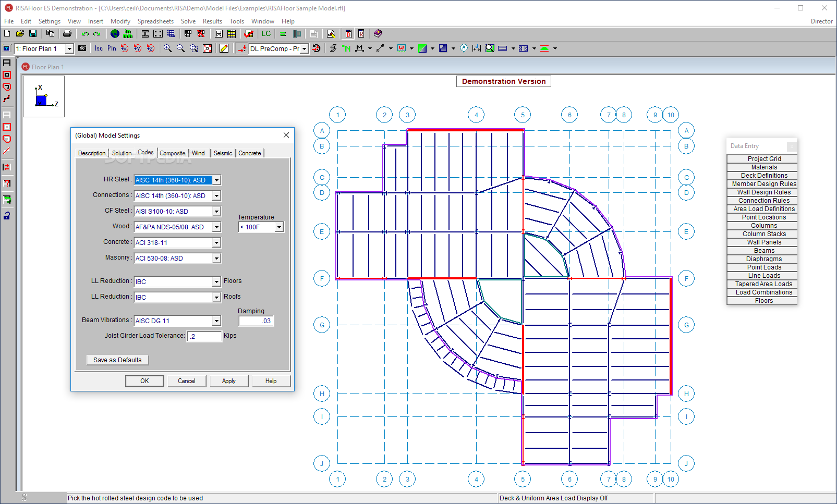Toggle the rendered member shapes display
Viewport: 837px width, 504px height.
(x=333, y=48)
